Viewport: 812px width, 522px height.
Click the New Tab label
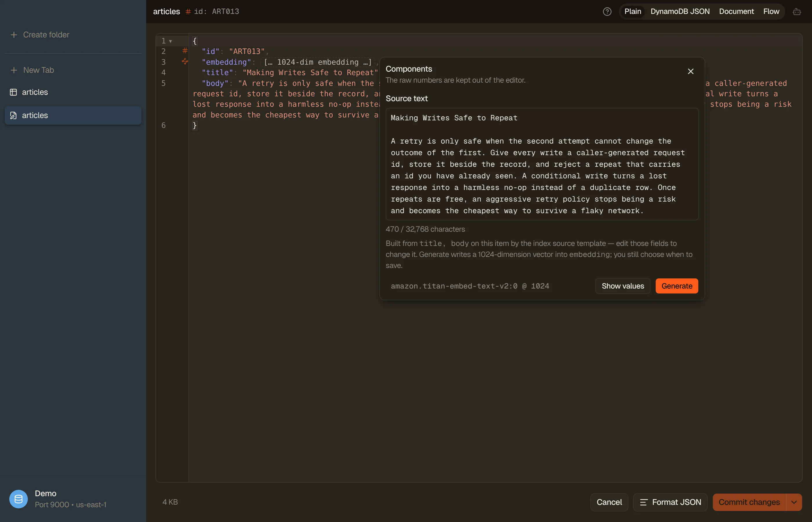pyautogui.click(x=39, y=70)
